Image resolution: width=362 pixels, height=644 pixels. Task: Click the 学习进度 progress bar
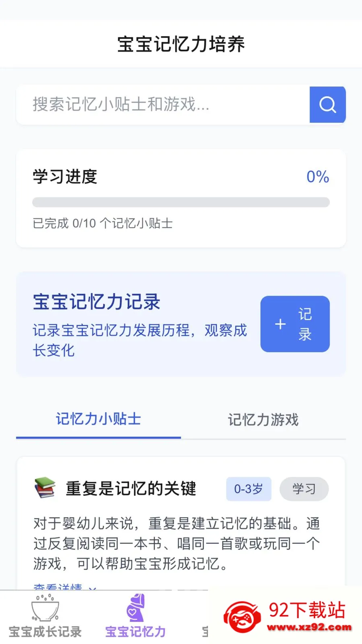181,202
